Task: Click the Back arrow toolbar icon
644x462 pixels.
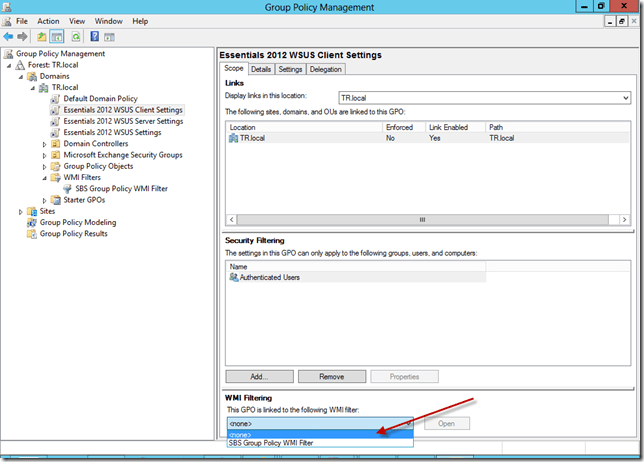Action: click(9, 36)
